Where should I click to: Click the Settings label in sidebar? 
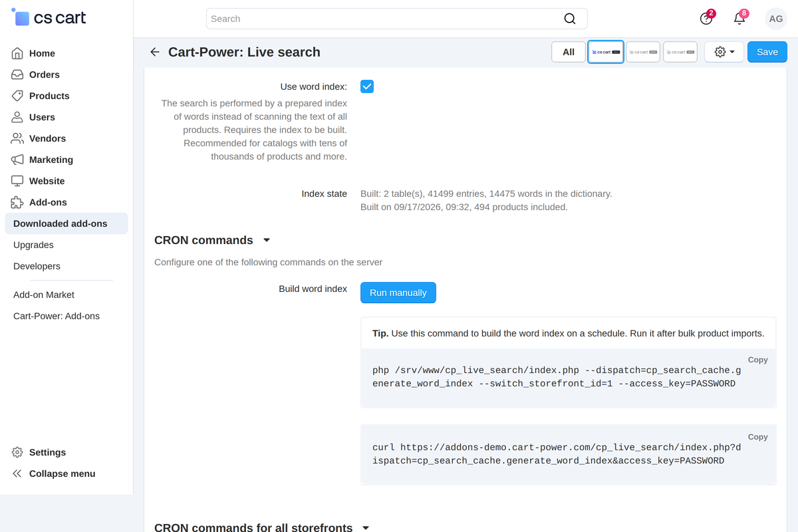(x=47, y=452)
